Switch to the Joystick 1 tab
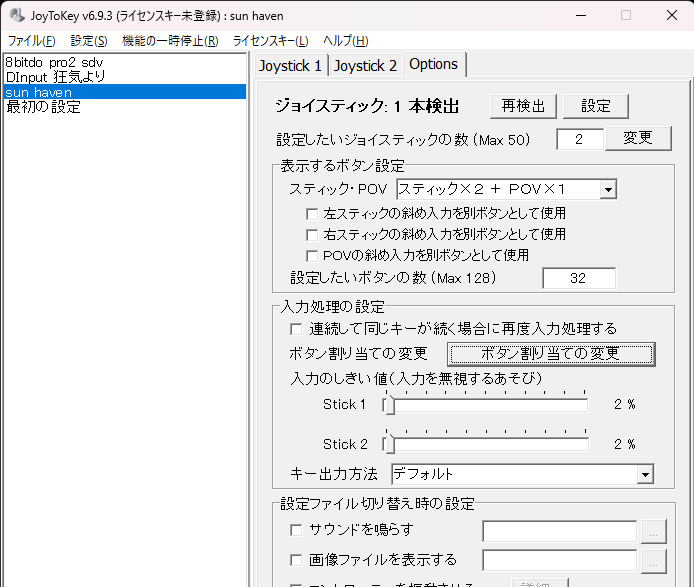The width and height of the screenshot is (694, 587). [290, 66]
